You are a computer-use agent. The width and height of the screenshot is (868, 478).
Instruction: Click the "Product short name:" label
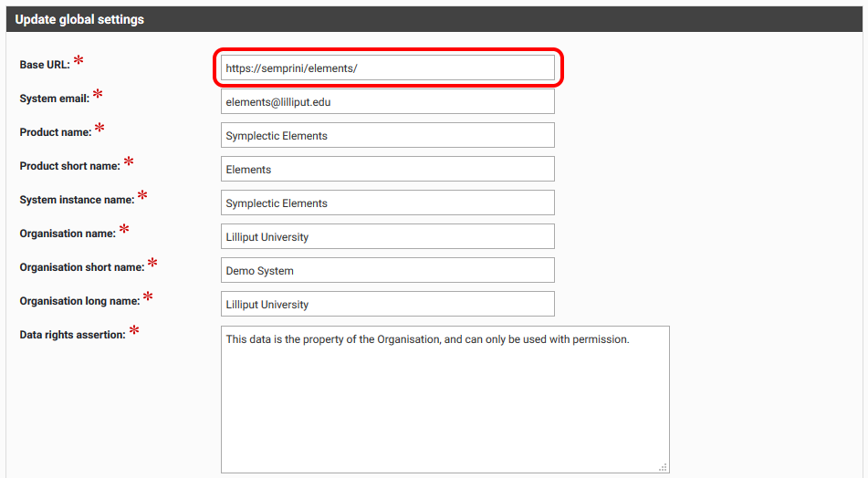coord(69,166)
